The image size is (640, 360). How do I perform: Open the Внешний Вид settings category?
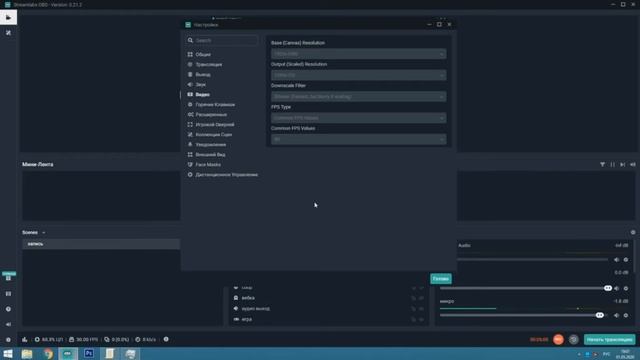(210, 155)
